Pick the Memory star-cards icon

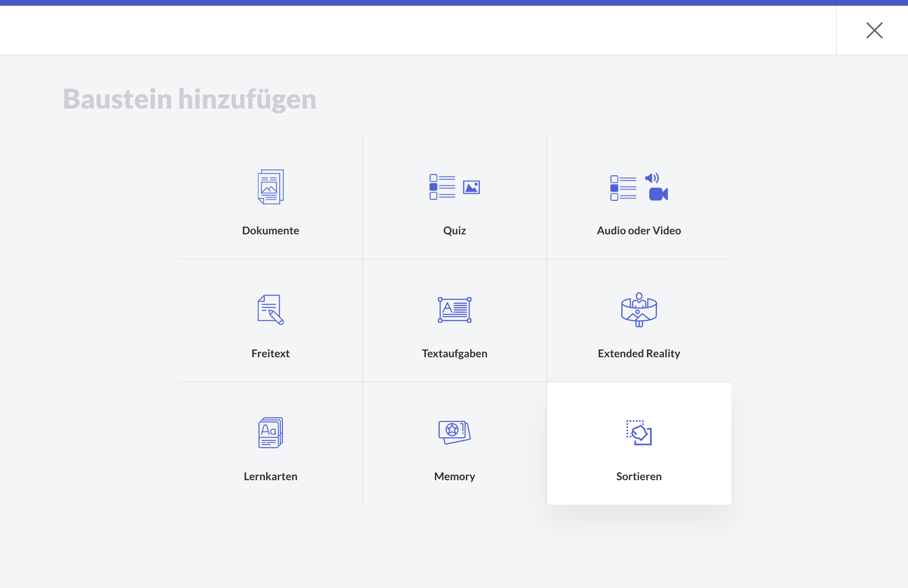[454, 432]
